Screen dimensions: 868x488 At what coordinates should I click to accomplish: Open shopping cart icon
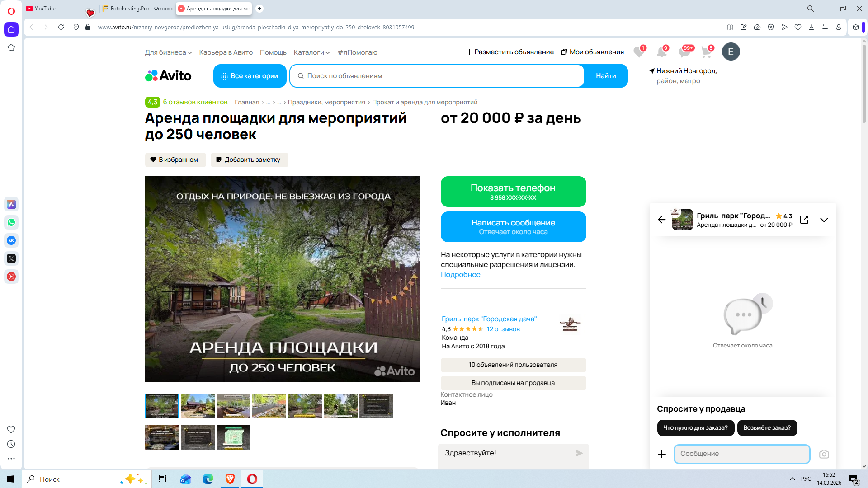coord(706,52)
